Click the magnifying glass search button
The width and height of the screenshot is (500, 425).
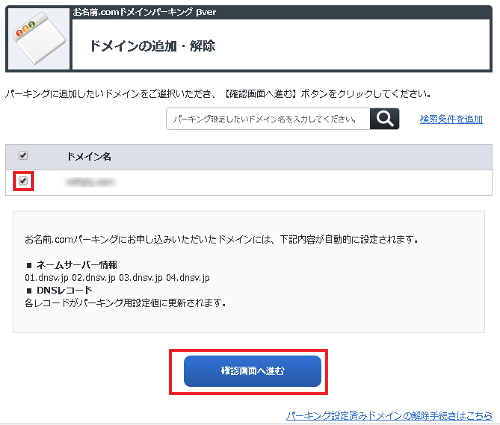pos(384,118)
